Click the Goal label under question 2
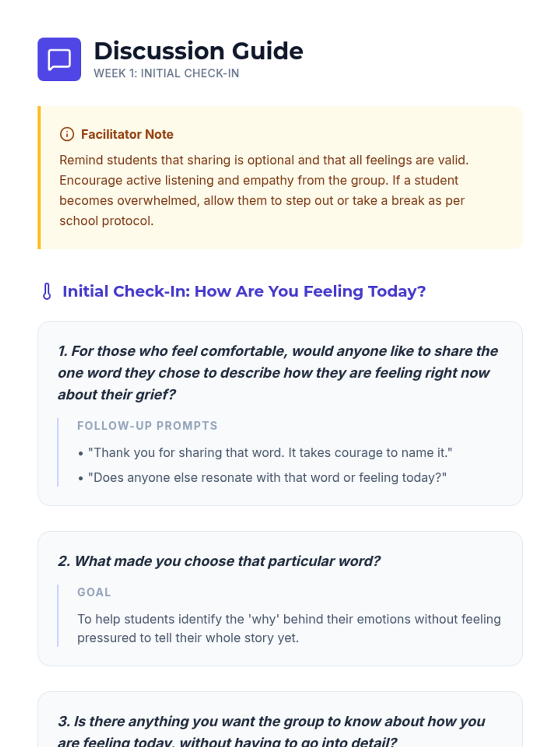 point(94,592)
